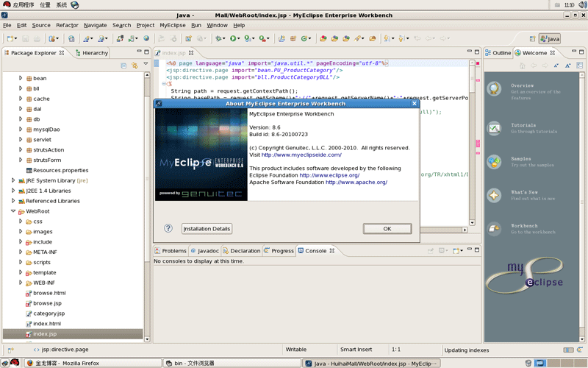This screenshot has width=588, height=368.
Task: Switch to the Problems tab
Action: pyautogui.click(x=171, y=251)
